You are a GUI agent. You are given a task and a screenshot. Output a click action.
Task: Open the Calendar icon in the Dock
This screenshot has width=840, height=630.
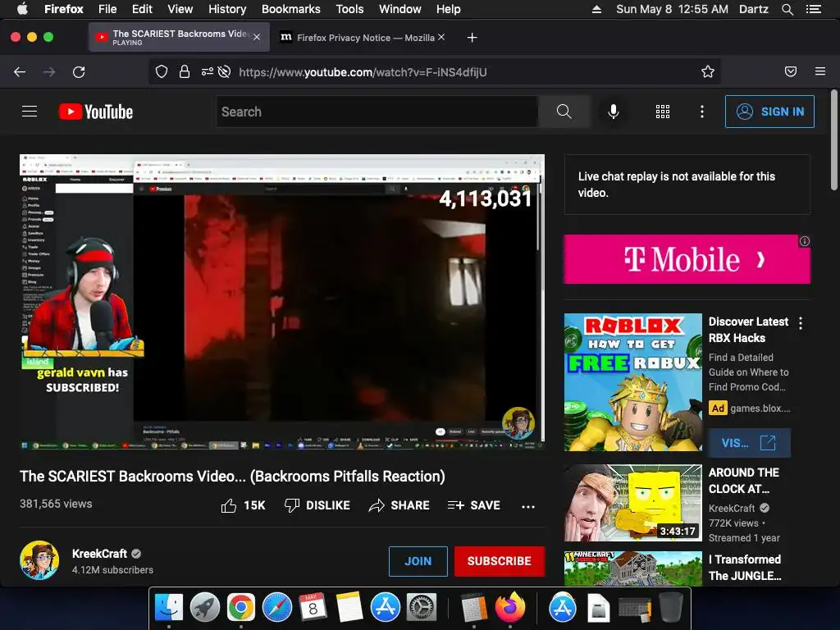pos(313,608)
